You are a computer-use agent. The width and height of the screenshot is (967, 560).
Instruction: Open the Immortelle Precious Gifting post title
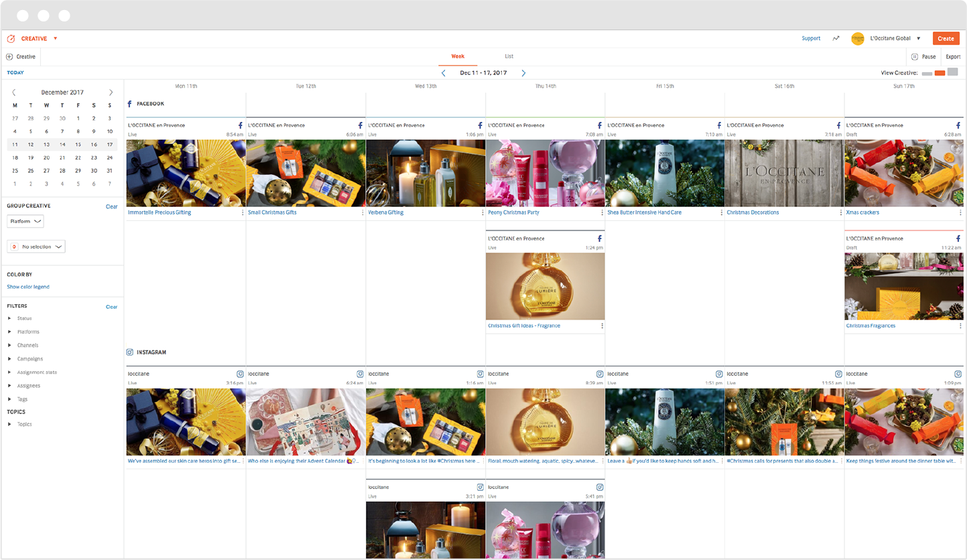[159, 212]
